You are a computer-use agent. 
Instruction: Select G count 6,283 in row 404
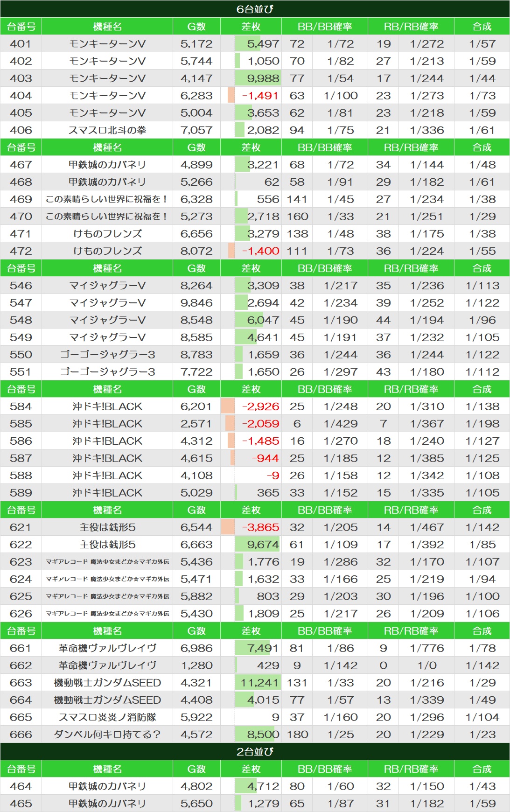coord(196,96)
